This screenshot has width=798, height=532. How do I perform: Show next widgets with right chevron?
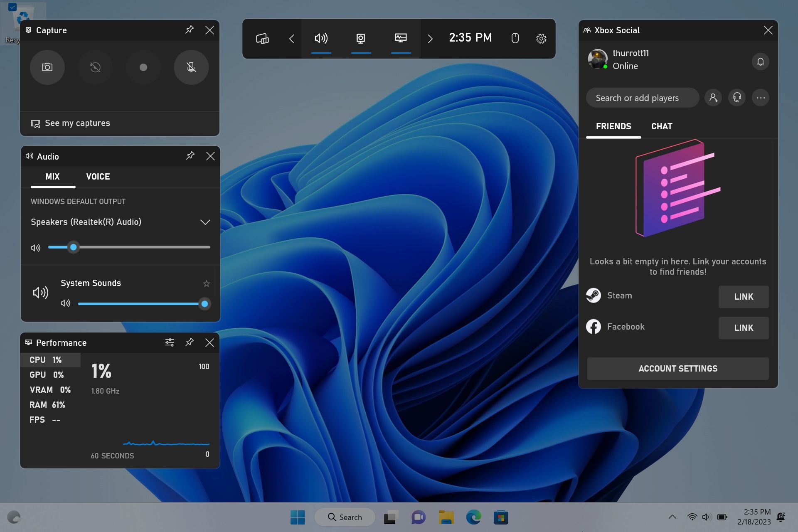[430, 39]
